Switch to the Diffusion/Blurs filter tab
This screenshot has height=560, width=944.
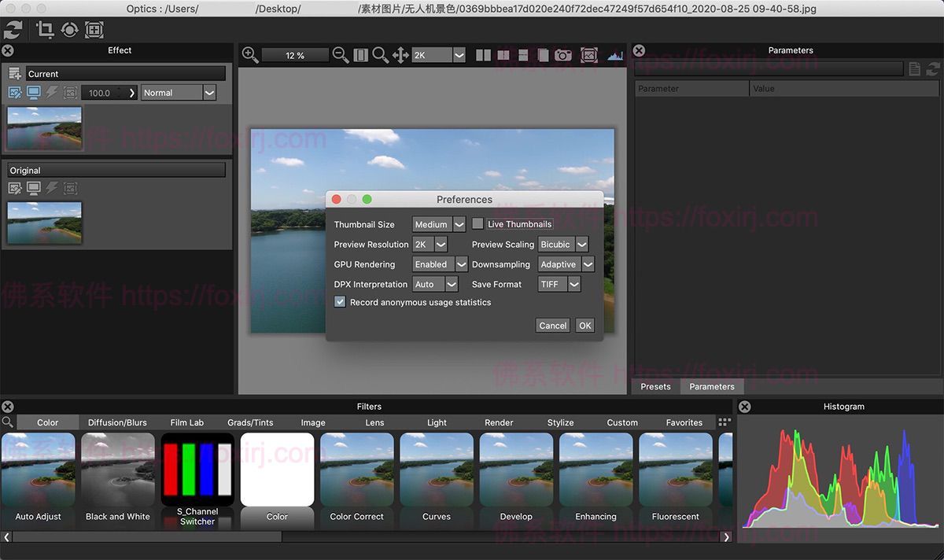point(117,422)
